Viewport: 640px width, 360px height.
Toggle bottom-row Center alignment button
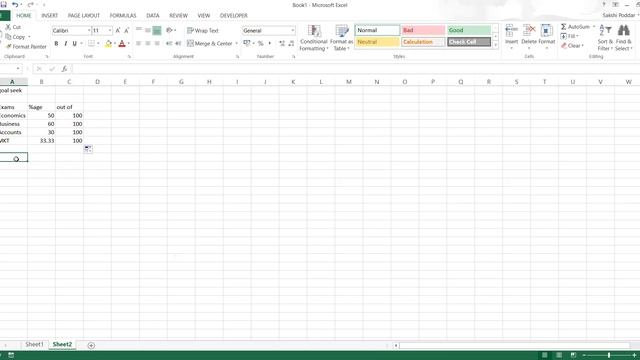coord(148,43)
